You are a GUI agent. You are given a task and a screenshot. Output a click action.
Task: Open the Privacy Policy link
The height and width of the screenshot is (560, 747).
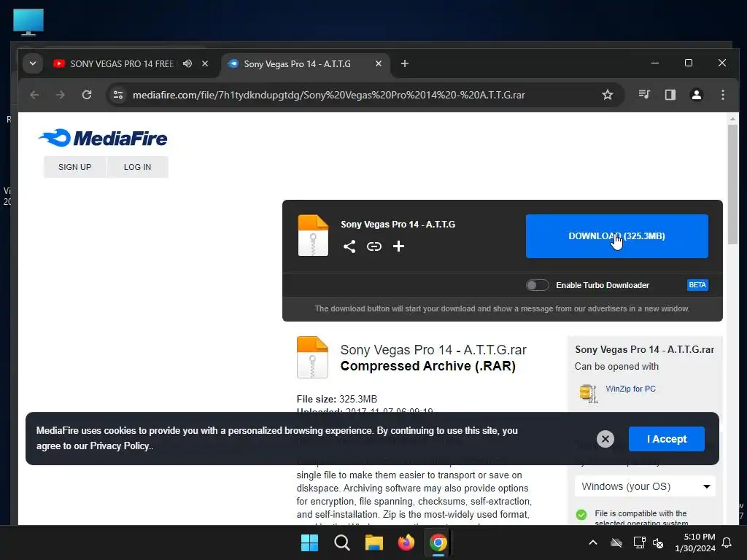[120, 446]
